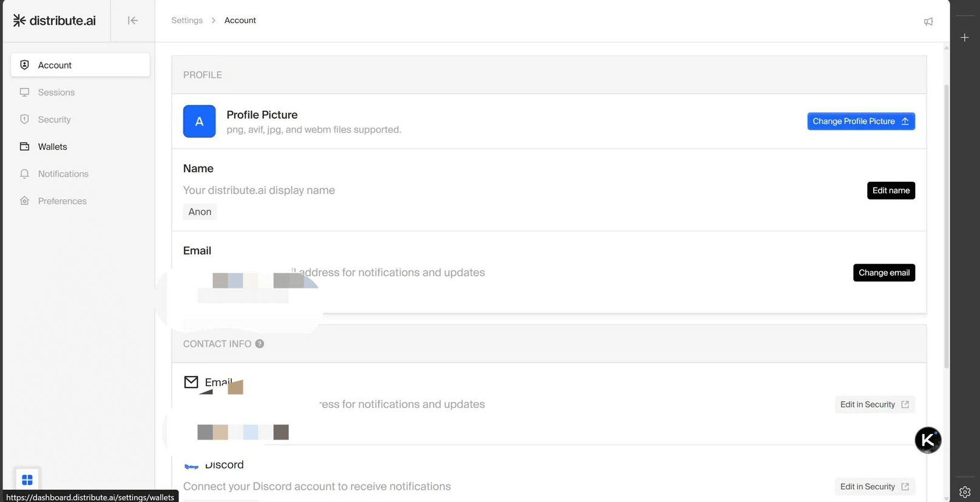Collapse the sidebar with the arrow icon

point(133,21)
